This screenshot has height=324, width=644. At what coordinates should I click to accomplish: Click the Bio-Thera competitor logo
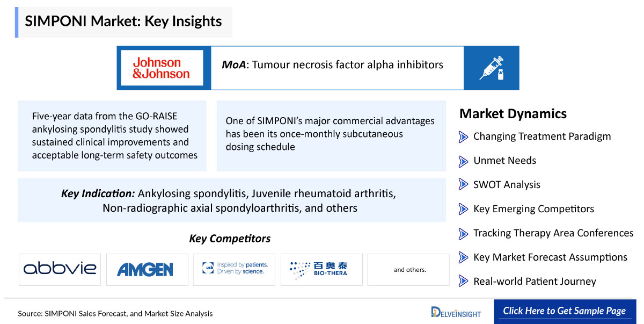tap(321, 270)
